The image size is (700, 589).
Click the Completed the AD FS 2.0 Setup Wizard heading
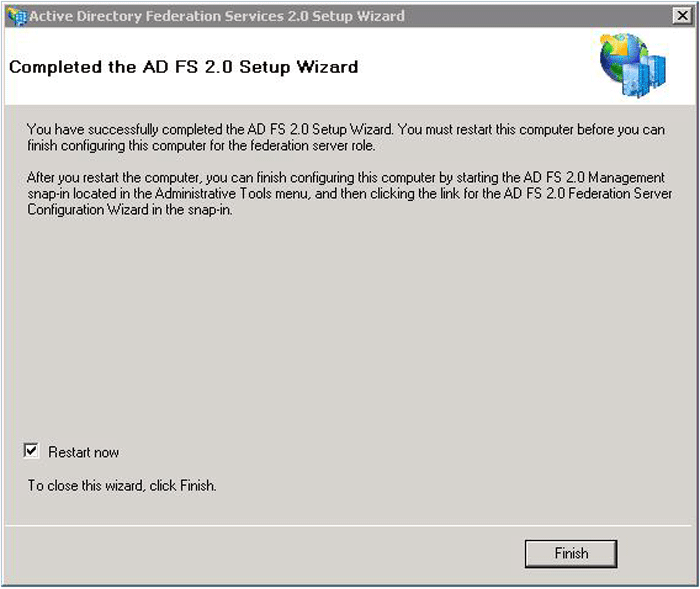(183, 67)
